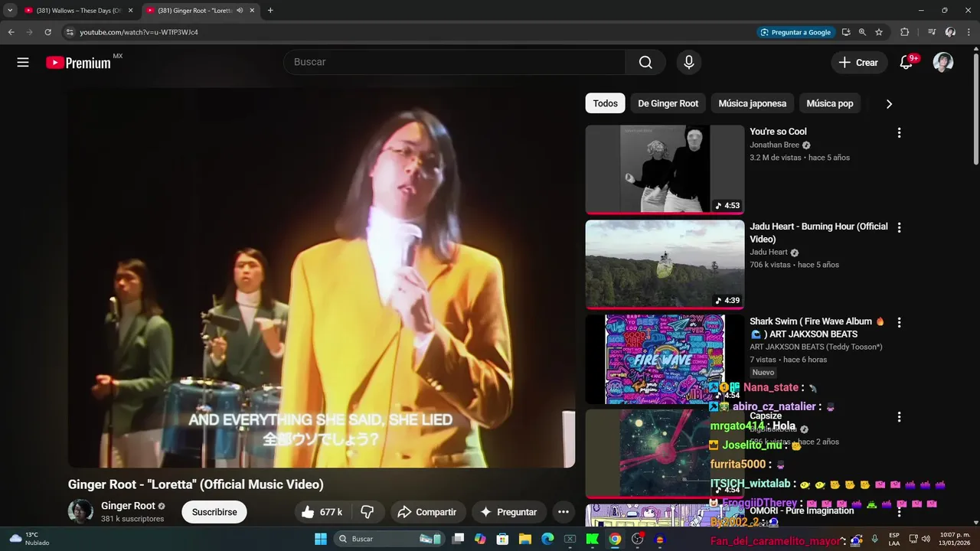The image size is (980, 551).
Task: Select the Música japonesa chip
Action: click(753, 103)
